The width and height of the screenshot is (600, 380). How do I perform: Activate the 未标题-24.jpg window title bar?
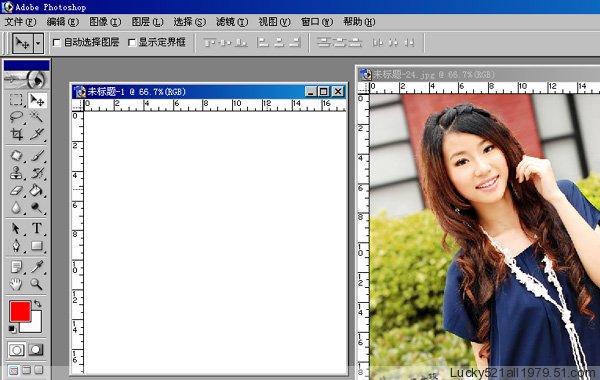click(478, 74)
